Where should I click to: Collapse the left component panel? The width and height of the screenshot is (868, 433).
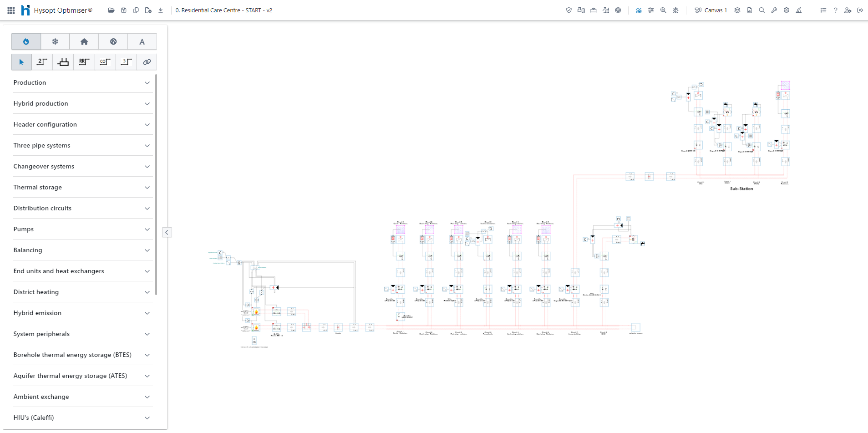[167, 232]
